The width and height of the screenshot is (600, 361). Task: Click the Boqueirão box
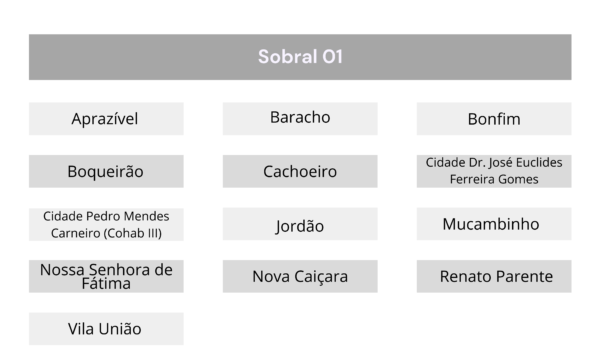point(106,172)
